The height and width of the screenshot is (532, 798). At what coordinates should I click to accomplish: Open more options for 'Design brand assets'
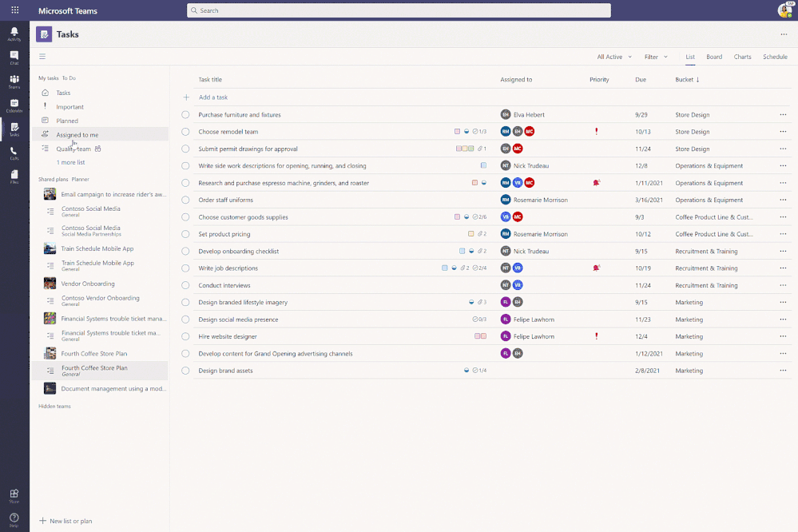(784, 370)
